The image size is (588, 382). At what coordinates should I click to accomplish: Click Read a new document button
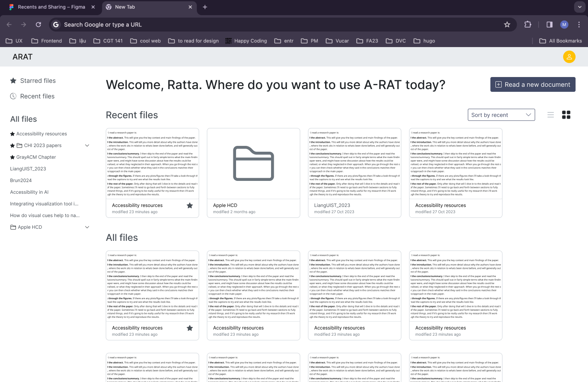tap(533, 84)
